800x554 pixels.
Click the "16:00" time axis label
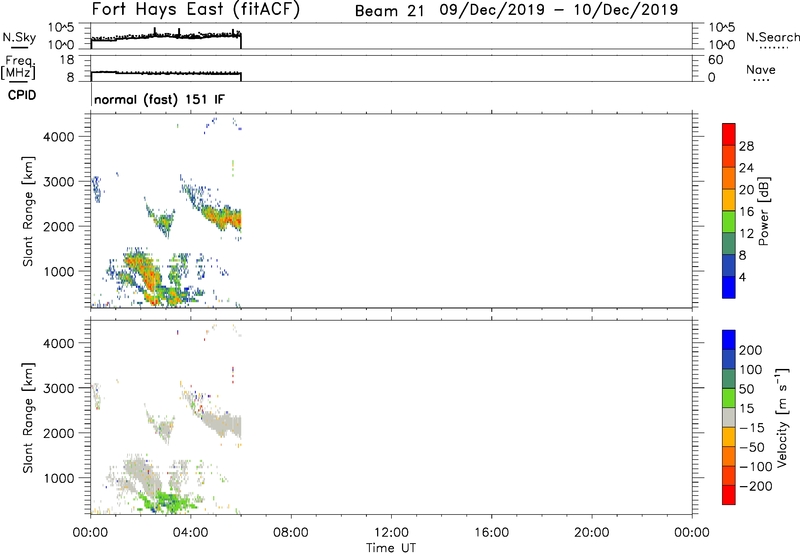(491, 533)
